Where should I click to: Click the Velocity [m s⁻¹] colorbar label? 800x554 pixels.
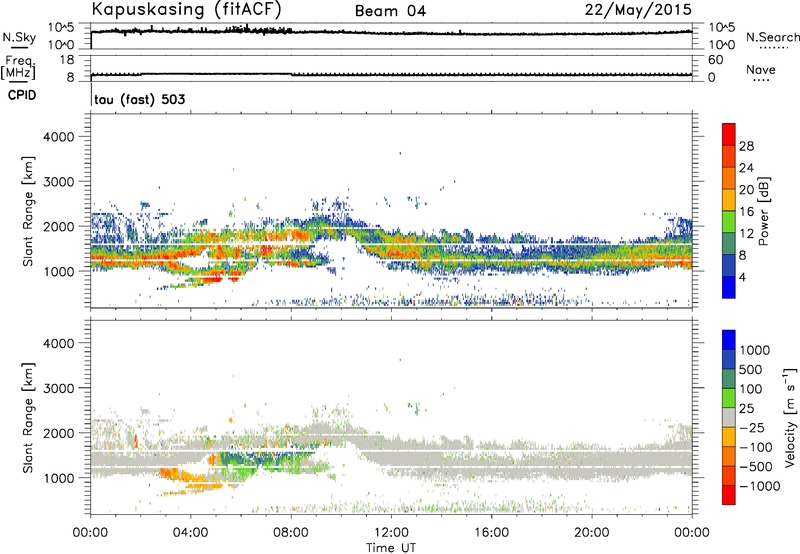point(791,417)
